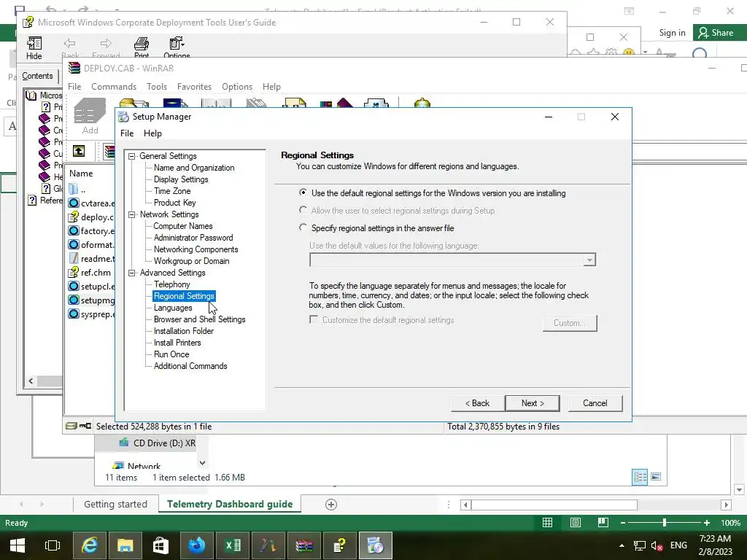The image size is (747, 560).
Task: Open WinRAR Commands menu
Action: [114, 87]
